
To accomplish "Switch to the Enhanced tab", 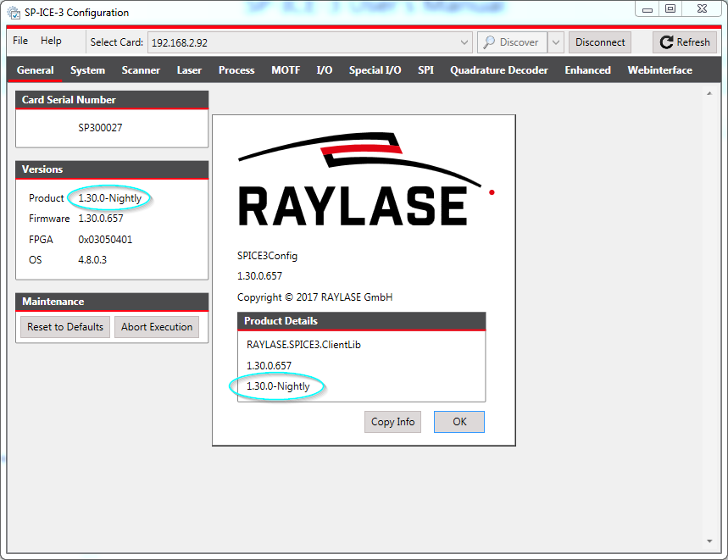I will pyautogui.click(x=588, y=70).
